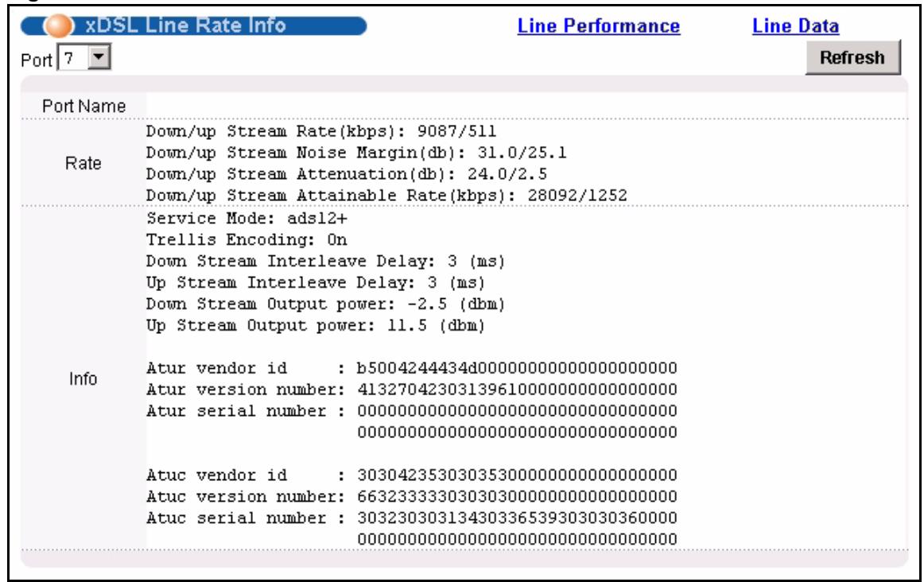Click Up Stream Output power line

pos(316,325)
